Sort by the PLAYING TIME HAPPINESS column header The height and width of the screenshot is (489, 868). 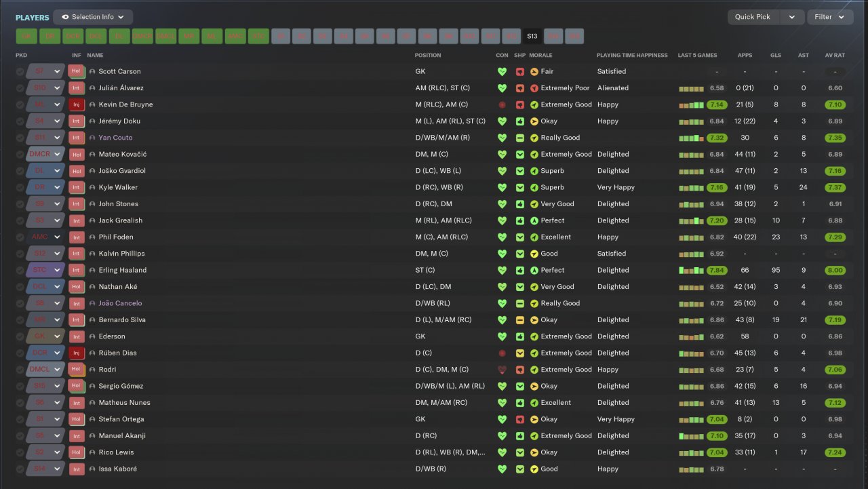coord(632,56)
